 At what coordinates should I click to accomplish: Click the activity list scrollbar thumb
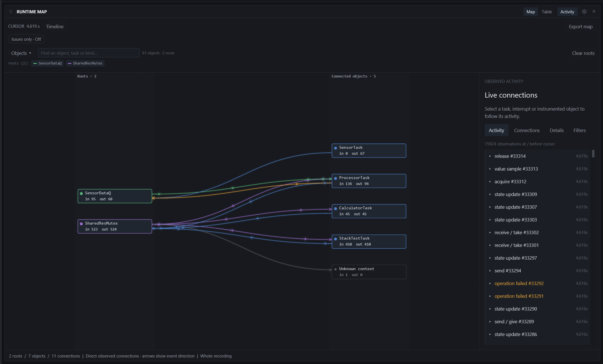pyautogui.click(x=593, y=154)
